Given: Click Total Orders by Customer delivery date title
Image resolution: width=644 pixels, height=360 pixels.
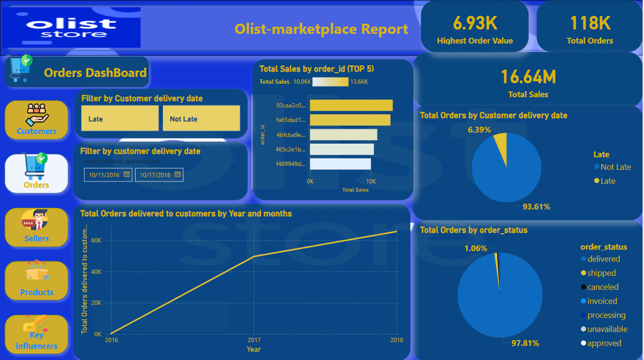Looking at the screenshot, I should click(x=493, y=116).
